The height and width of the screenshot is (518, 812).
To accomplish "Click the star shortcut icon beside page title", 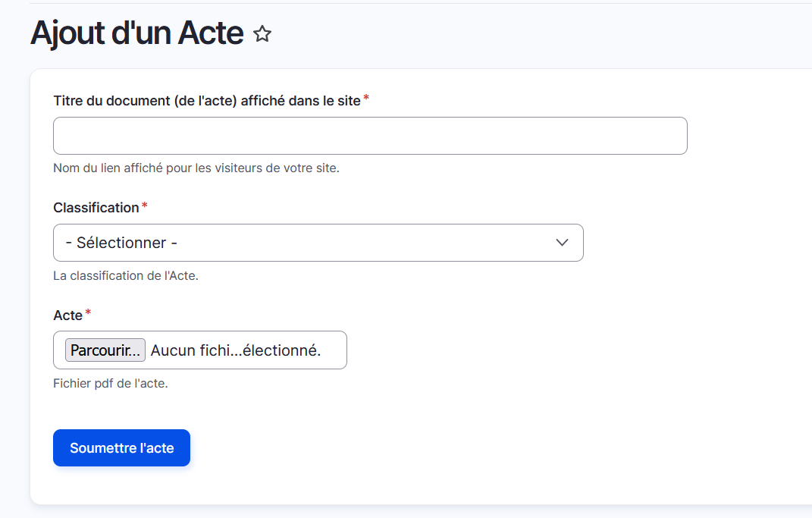I will point(262,34).
